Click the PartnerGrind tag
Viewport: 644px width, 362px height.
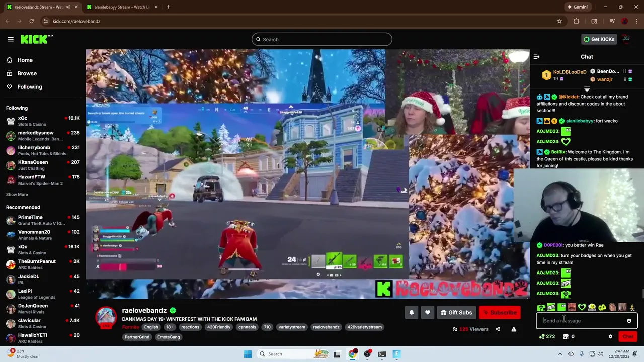137,337
